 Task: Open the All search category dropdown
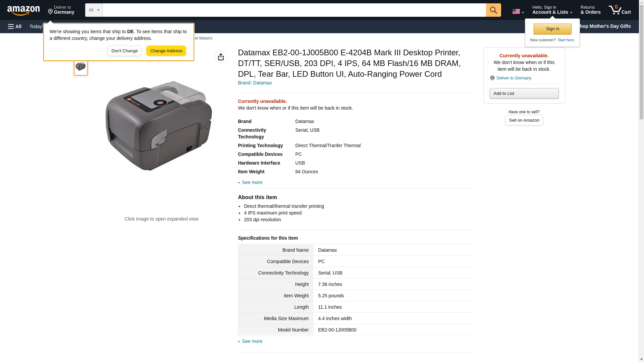[x=94, y=10]
